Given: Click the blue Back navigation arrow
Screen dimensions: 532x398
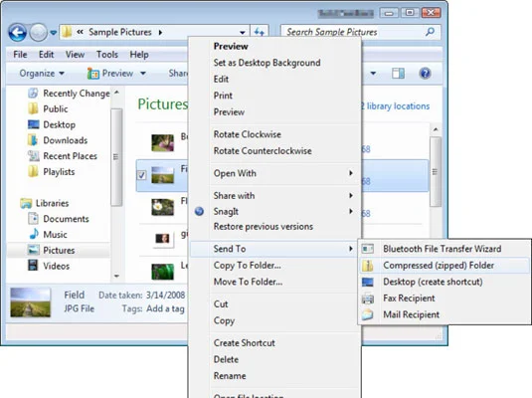Looking at the screenshot, I should click(17, 33).
